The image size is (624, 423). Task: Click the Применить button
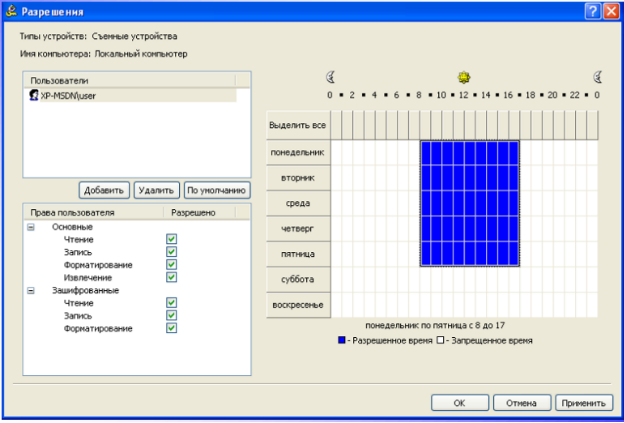(x=584, y=403)
